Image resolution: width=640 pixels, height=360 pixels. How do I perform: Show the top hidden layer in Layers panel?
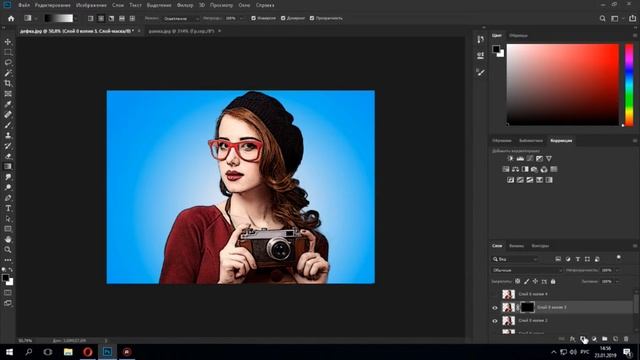495,294
